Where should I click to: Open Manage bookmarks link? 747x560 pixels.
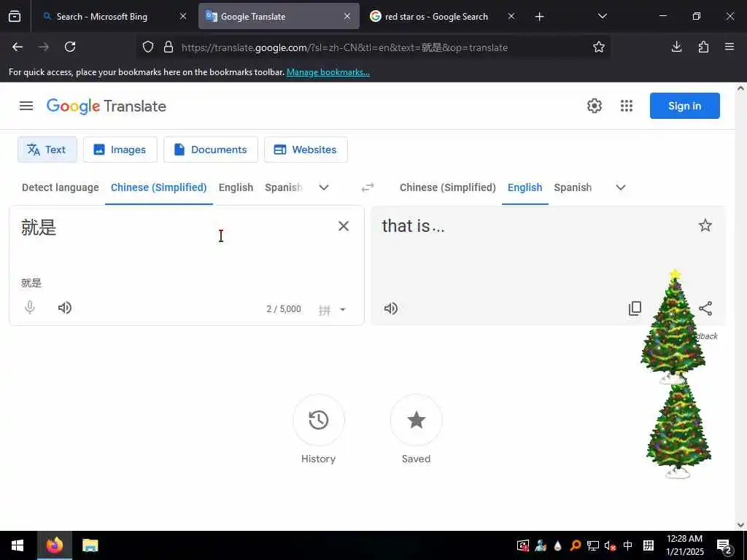tap(328, 72)
